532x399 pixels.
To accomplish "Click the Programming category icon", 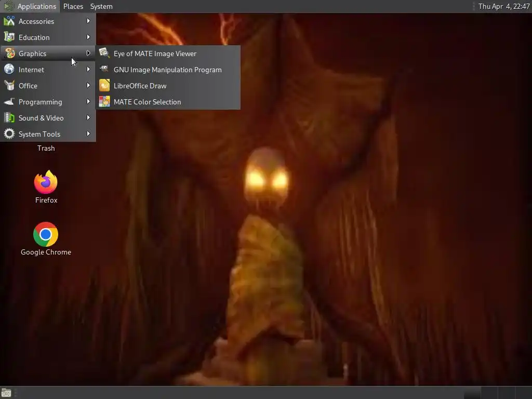I will tap(9, 101).
